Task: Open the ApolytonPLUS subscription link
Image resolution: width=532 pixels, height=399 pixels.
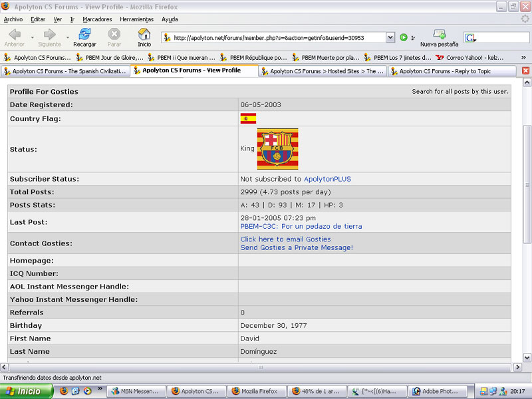Action: [327, 179]
